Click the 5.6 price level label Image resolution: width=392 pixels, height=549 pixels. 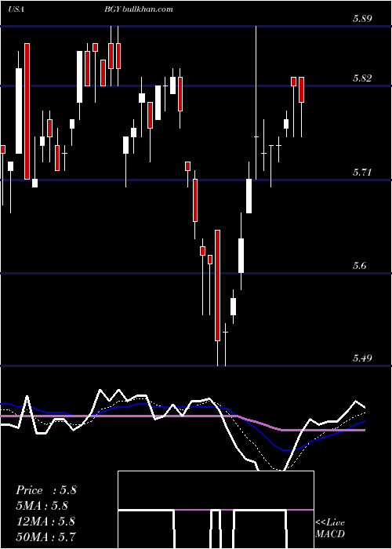click(359, 265)
